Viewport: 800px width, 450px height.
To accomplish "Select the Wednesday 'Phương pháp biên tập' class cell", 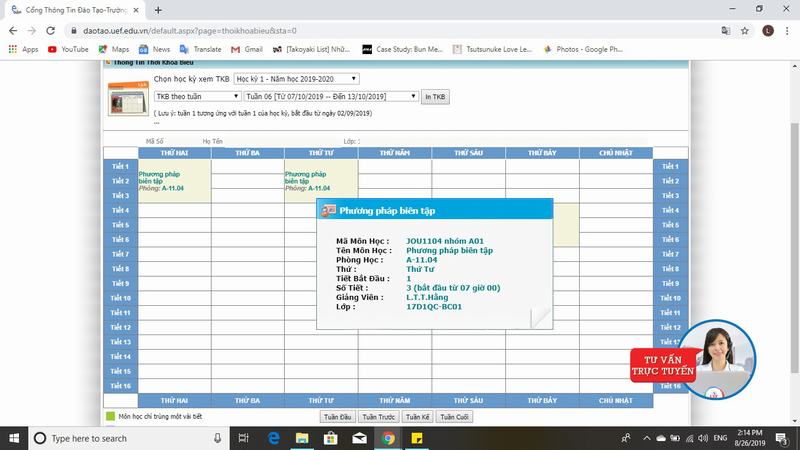I will pos(320,180).
